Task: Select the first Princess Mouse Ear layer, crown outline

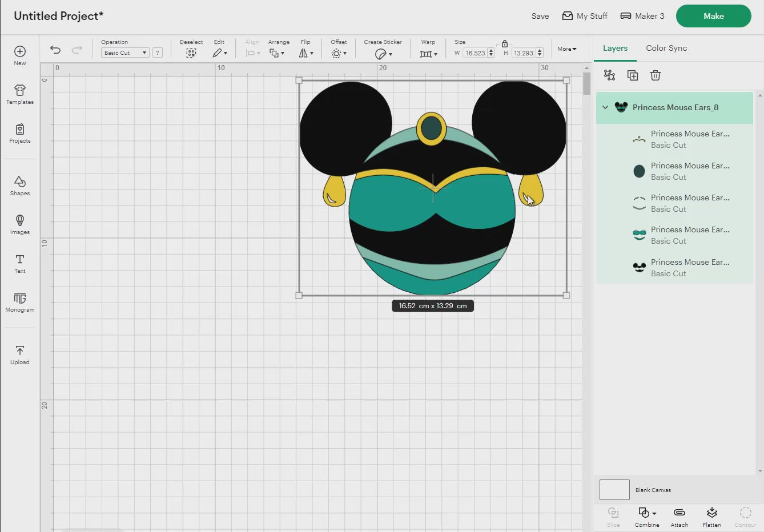Action: [x=674, y=139]
